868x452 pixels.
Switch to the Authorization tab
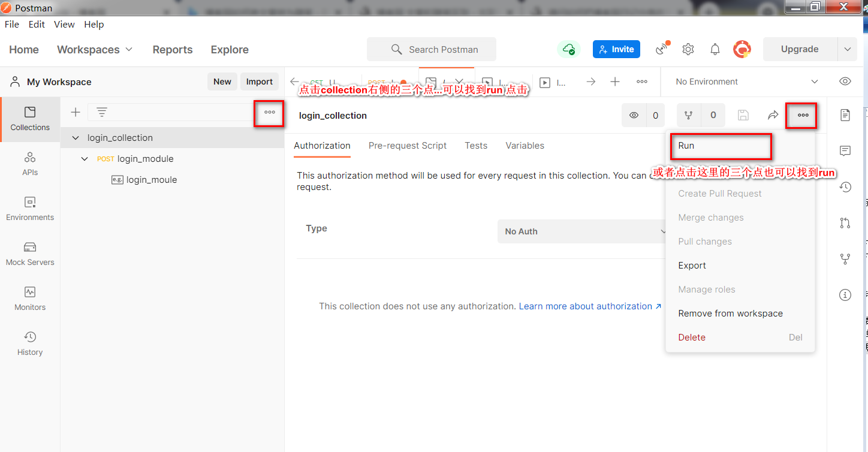[x=322, y=146]
